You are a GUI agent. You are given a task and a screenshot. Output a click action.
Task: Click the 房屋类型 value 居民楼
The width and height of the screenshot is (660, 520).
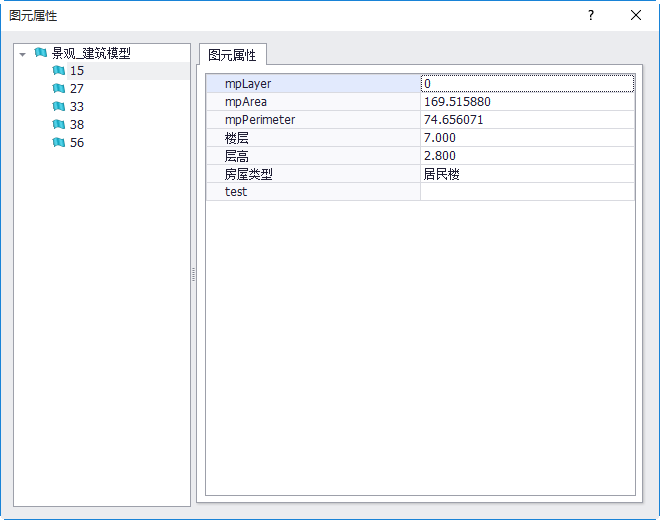(x=527, y=174)
